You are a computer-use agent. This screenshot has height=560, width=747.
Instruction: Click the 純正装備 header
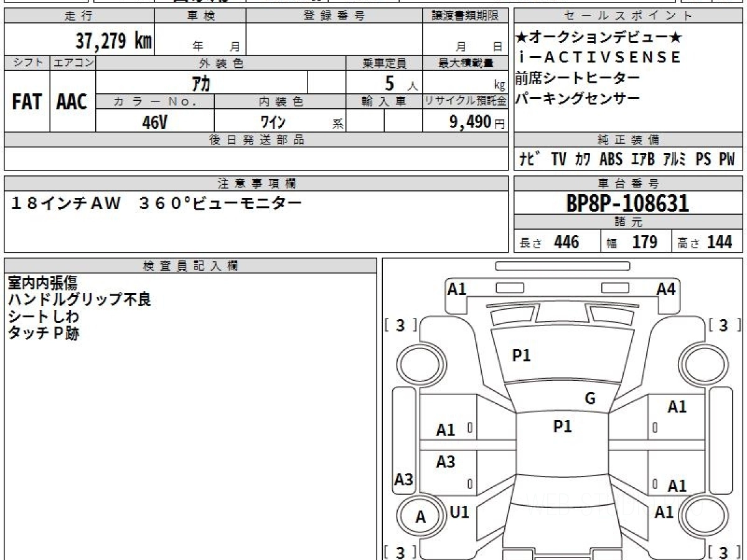[629, 139]
